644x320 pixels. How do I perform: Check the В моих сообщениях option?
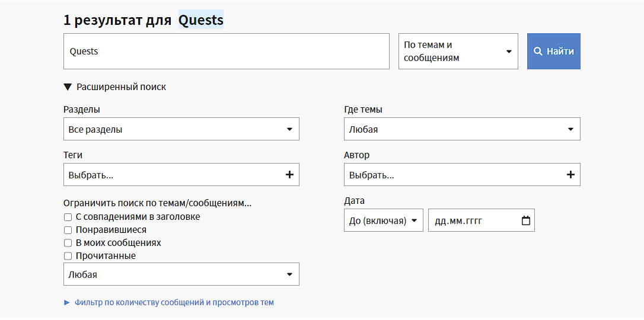coord(68,243)
